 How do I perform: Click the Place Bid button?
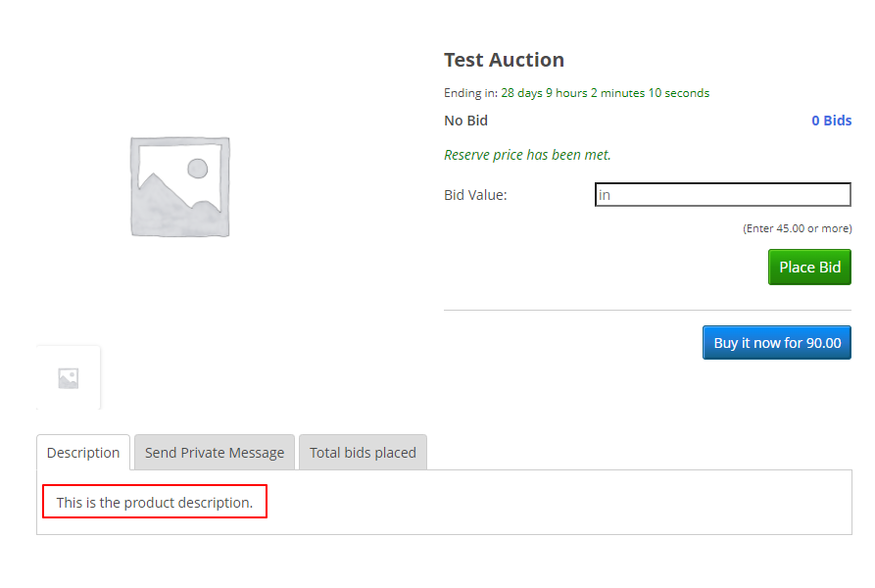(x=809, y=268)
